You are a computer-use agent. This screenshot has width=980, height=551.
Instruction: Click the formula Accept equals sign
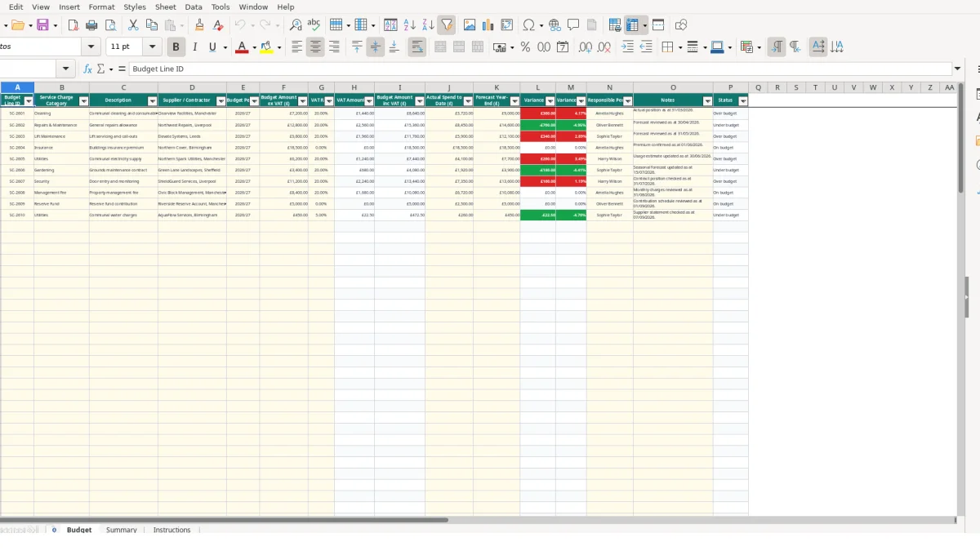pos(122,69)
